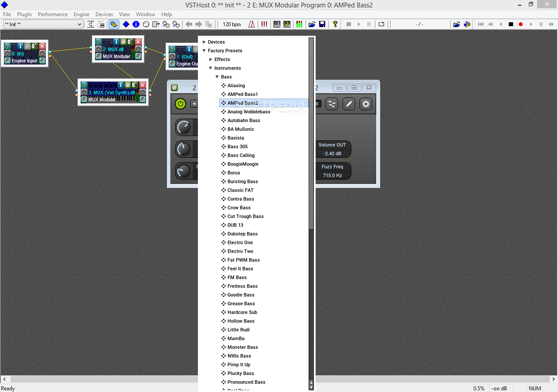Select the Fretless Bass preset
This screenshot has width=558, height=392.
pos(242,286)
